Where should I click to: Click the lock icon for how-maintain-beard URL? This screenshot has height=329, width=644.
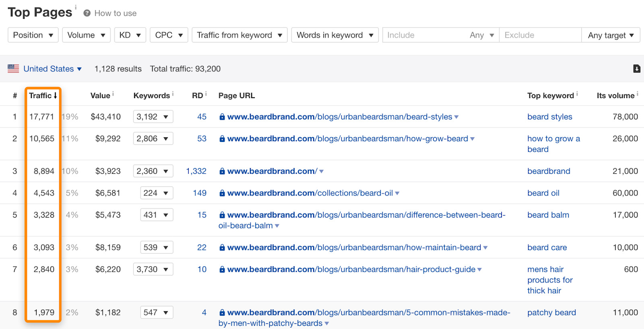coord(222,247)
